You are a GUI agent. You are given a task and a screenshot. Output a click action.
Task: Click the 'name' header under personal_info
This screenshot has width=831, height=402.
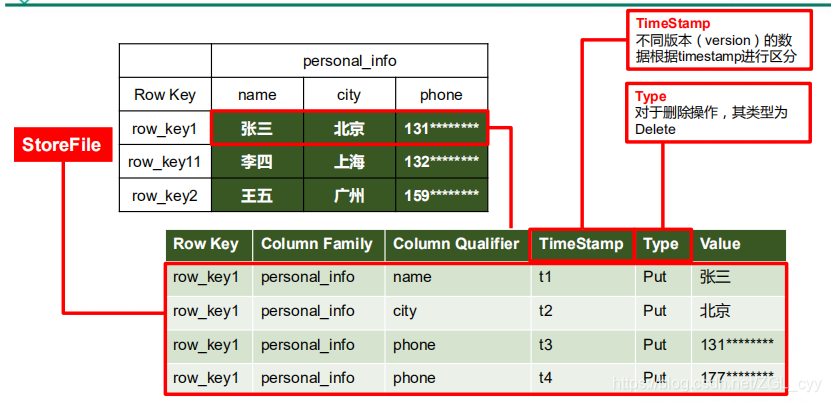coord(257,94)
